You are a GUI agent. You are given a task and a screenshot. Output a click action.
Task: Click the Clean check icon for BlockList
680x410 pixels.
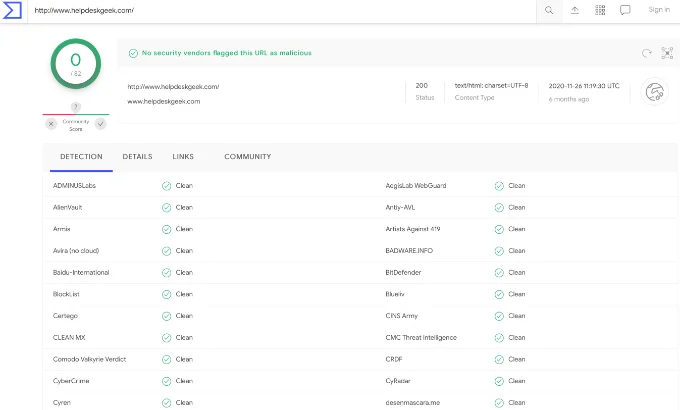pos(167,295)
